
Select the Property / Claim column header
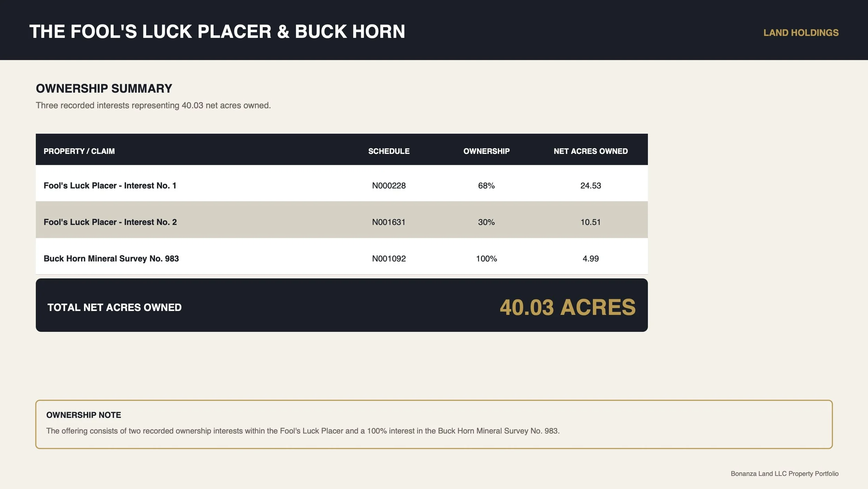(x=79, y=151)
